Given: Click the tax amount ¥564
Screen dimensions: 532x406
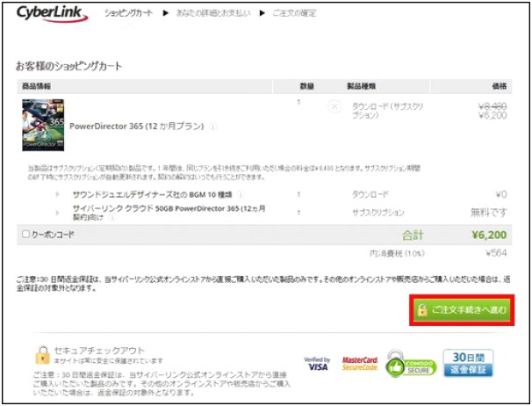Looking at the screenshot, I should pos(496,253).
